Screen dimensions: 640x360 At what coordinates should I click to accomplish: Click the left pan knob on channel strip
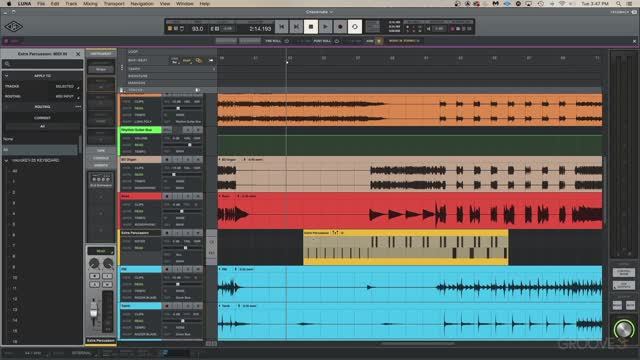tap(94, 264)
